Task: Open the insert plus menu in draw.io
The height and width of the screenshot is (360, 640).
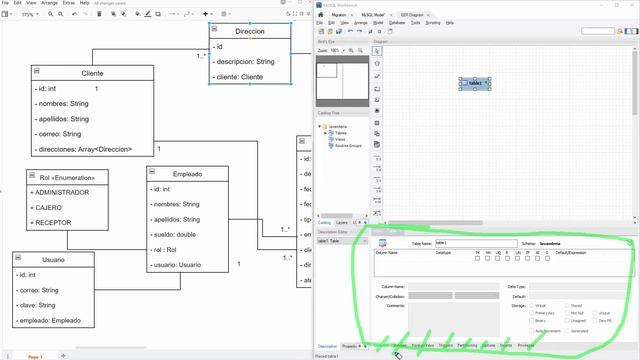Action: coord(208,14)
